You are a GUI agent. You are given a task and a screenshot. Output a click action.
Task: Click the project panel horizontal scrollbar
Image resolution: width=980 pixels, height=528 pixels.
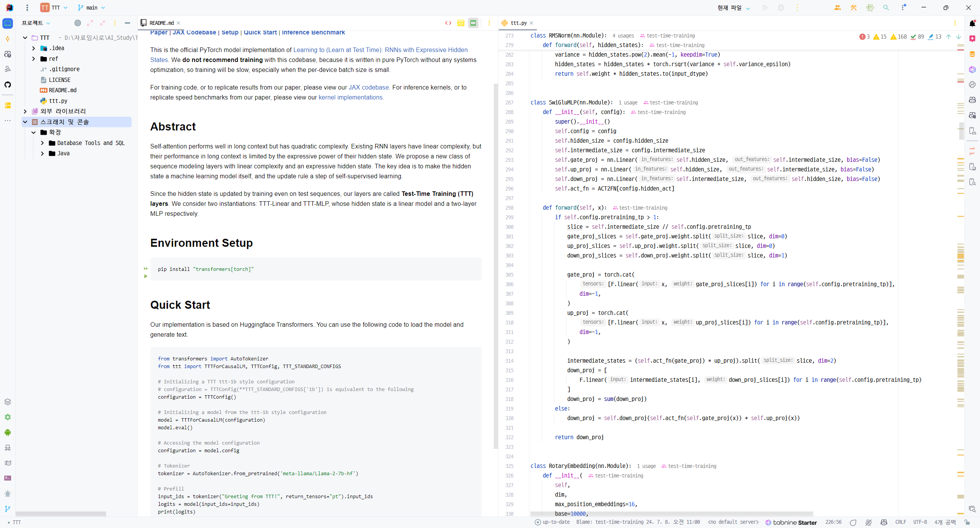[x=60, y=514]
